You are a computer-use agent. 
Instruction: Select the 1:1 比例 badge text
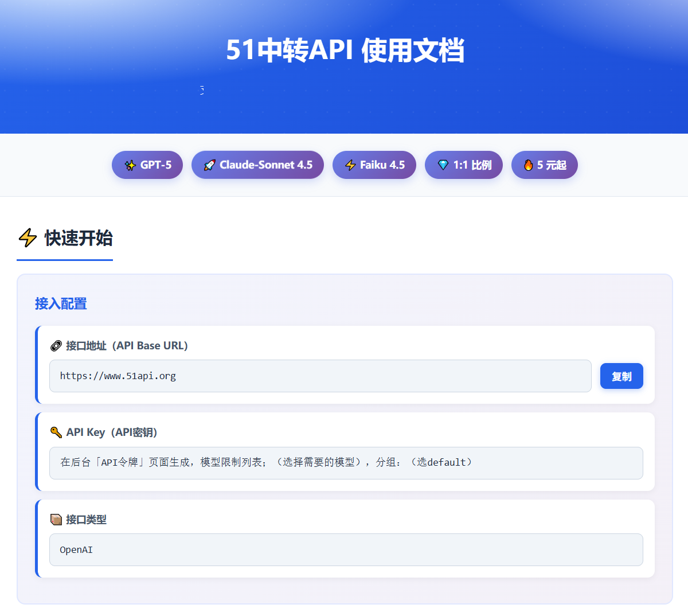point(472,165)
